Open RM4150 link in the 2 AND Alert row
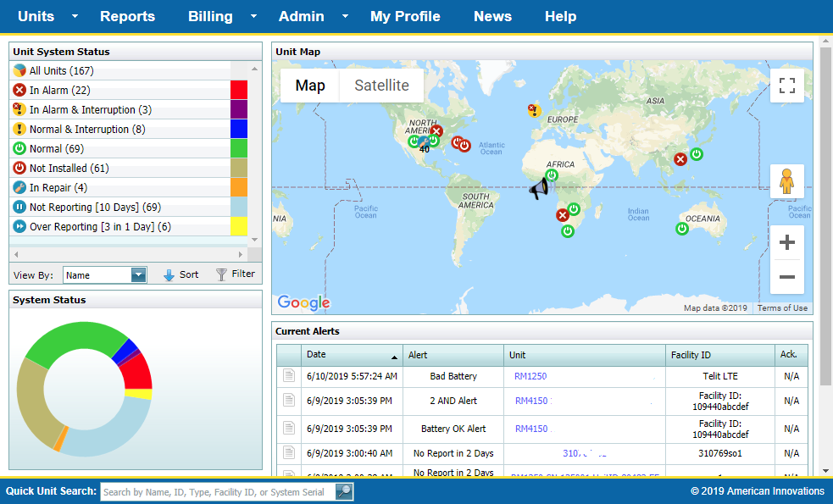Image resolution: width=833 pixels, height=504 pixels. [x=532, y=401]
